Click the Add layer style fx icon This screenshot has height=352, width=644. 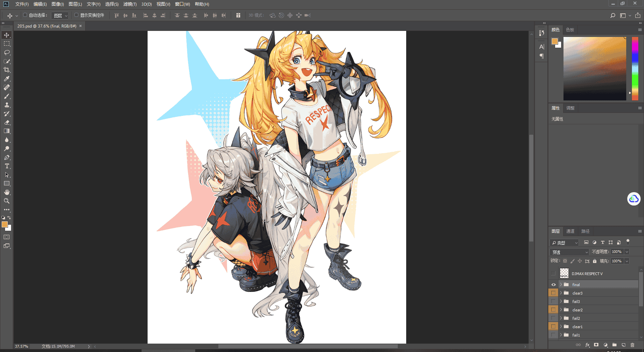click(x=587, y=345)
